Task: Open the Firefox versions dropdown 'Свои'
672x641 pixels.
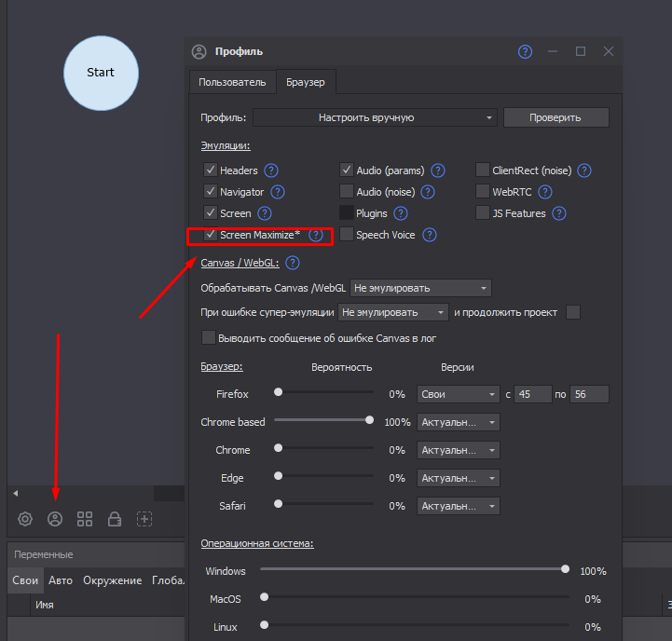Action: click(459, 394)
